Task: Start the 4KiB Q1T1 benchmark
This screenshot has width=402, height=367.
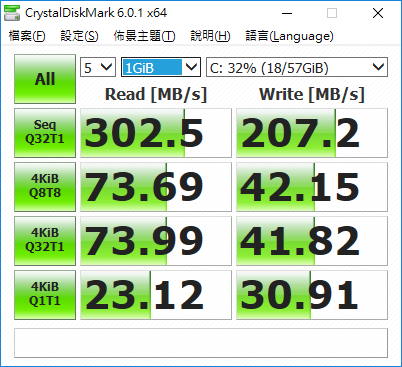Action: pyautogui.click(x=45, y=295)
